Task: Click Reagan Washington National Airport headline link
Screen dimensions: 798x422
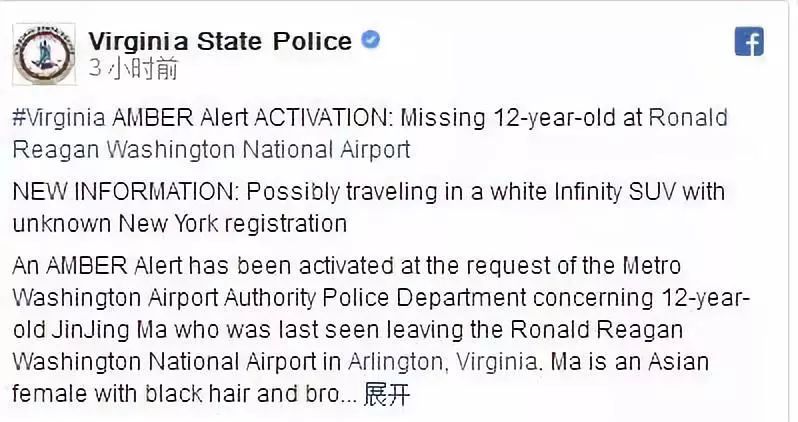Action: pos(212,149)
